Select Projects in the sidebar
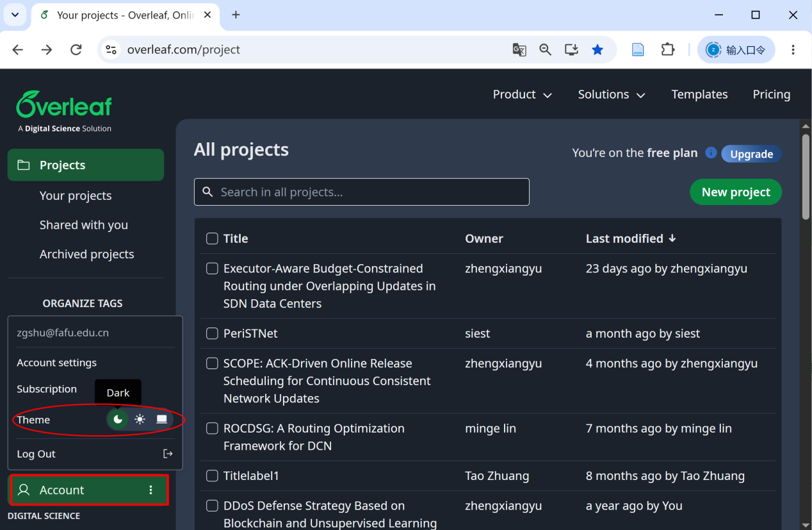 click(x=86, y=165)
